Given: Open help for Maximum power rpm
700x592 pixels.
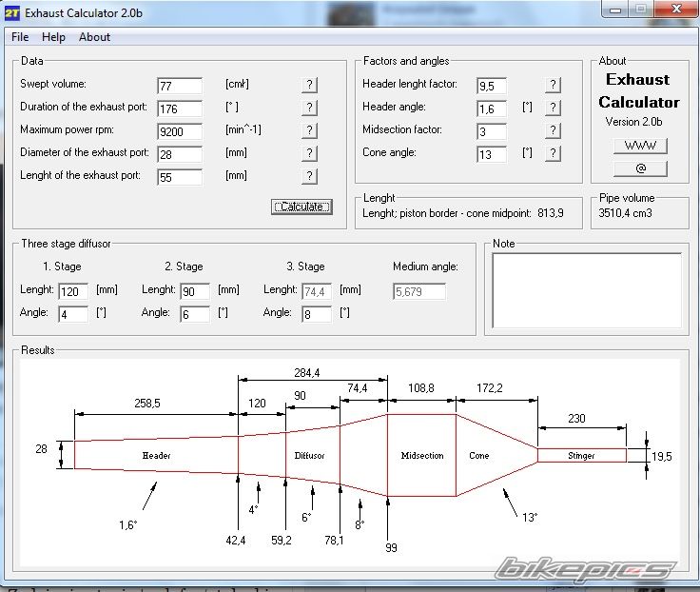Looking at the screenshot, I should point(309,130).
